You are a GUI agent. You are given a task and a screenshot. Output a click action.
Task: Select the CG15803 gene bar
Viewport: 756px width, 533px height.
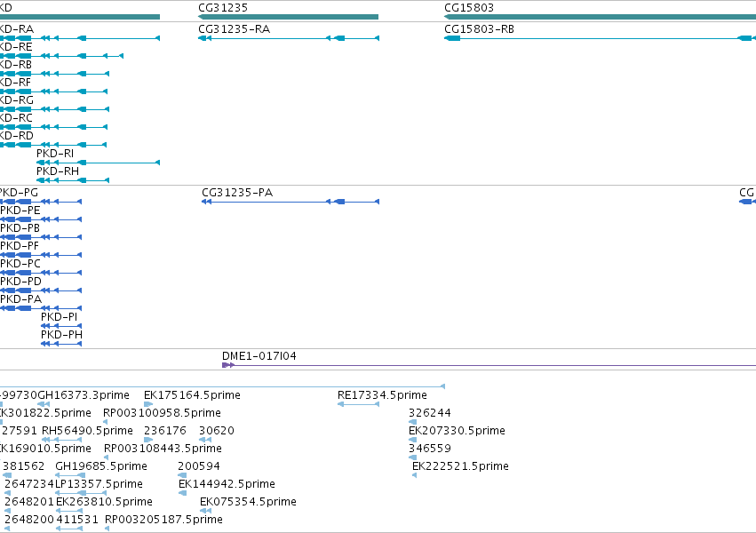pyautogui.click(x=600, y=17)
